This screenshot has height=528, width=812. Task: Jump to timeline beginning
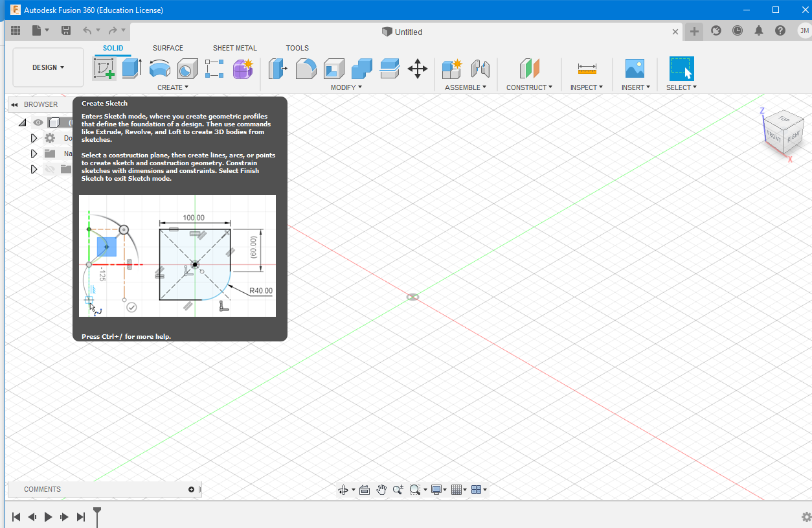(16, 516)
